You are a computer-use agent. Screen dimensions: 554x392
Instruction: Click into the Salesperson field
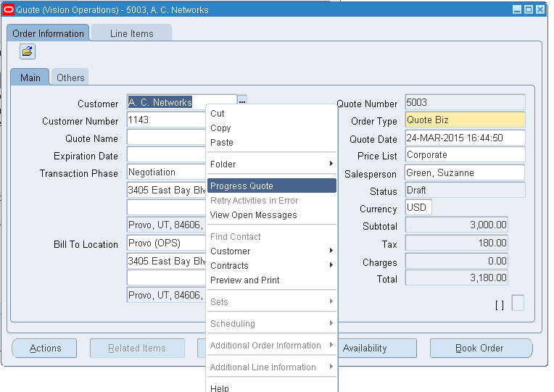464,173
